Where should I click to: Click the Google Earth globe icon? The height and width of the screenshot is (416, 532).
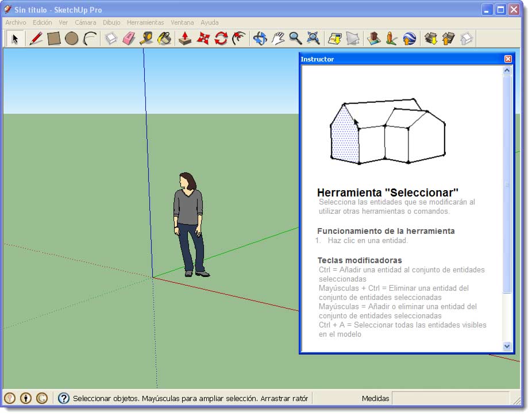click(410, 38)
